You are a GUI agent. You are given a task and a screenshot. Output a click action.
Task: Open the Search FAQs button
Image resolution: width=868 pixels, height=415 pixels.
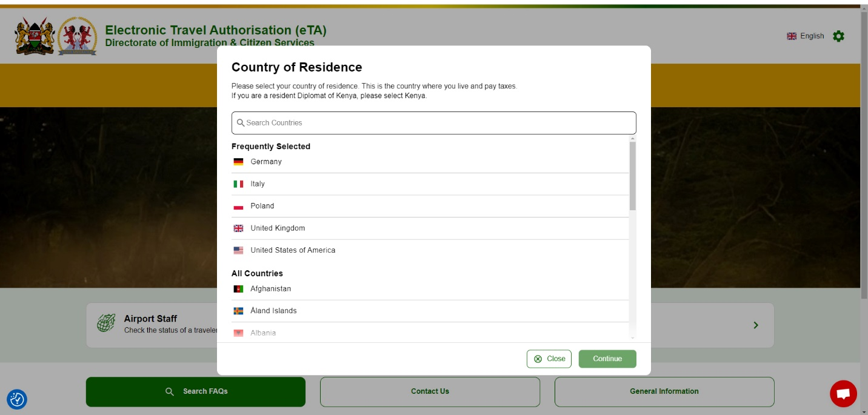pyautogui.click(x=196, y=391)
